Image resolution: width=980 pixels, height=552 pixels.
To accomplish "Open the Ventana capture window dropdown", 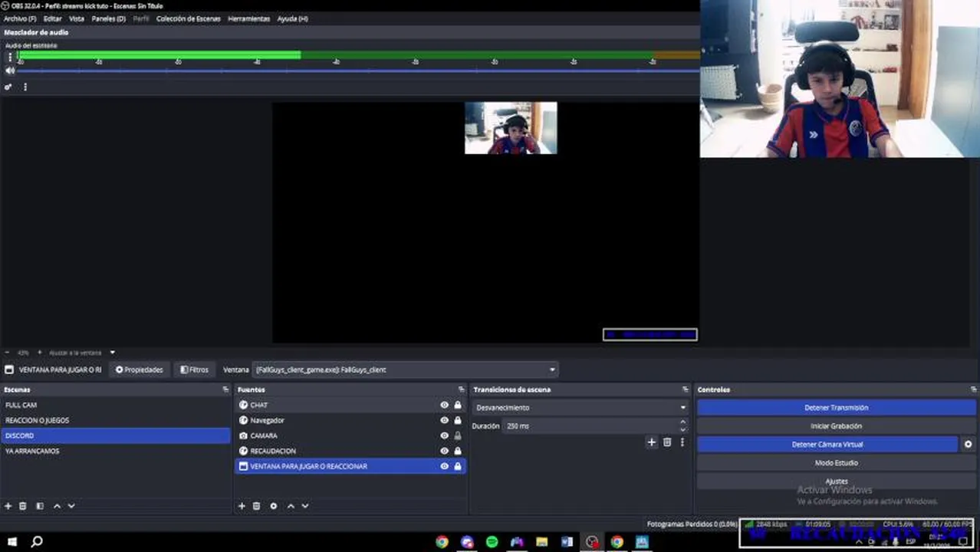I will click(406, 370).
